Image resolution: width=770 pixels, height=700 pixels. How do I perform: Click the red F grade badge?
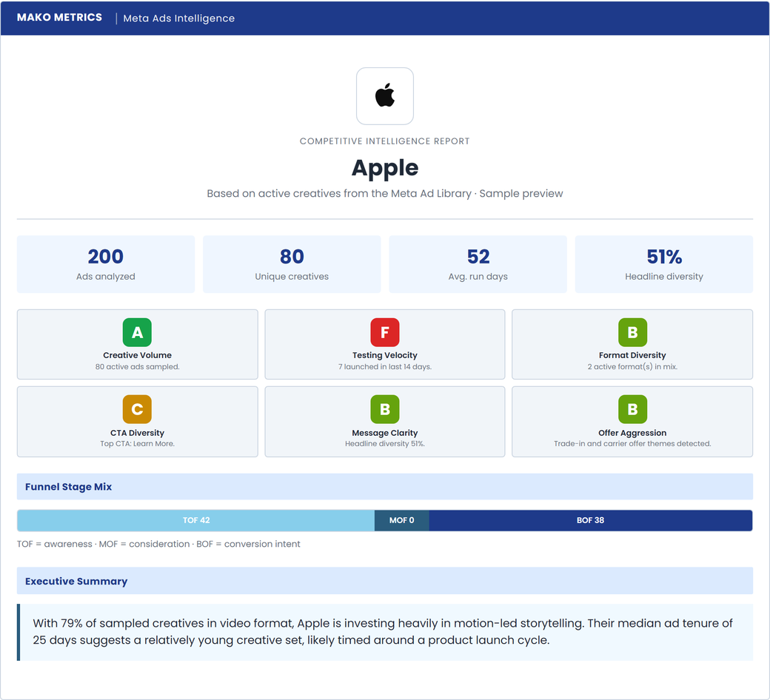pyautogui.click(x=384, y=332)
